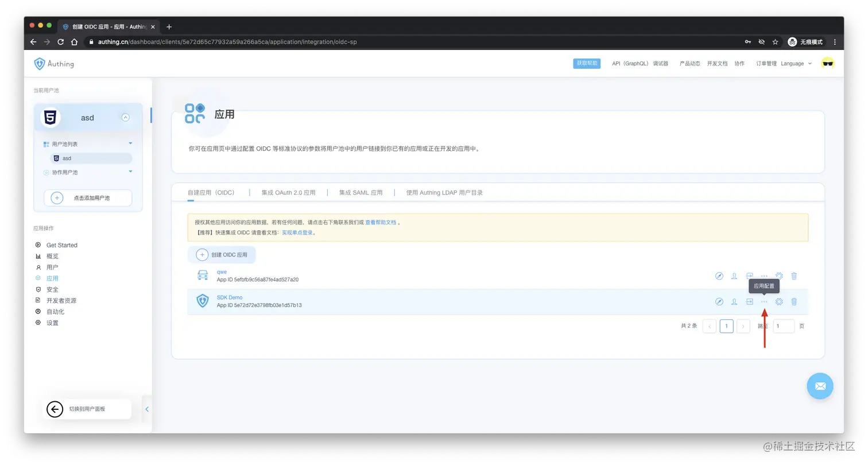The image size is (868, 465).
Task: Select the asd pool in the pool list
Action: (91, 158)
